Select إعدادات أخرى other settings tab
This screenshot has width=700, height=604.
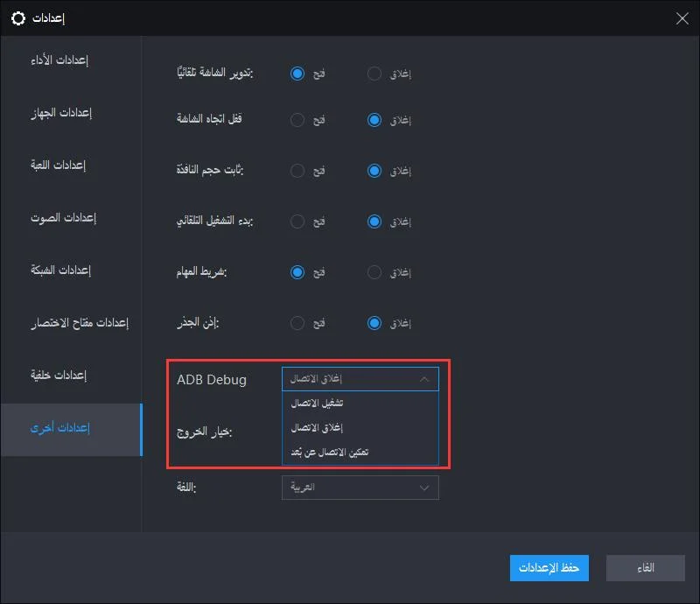point(72,428)
